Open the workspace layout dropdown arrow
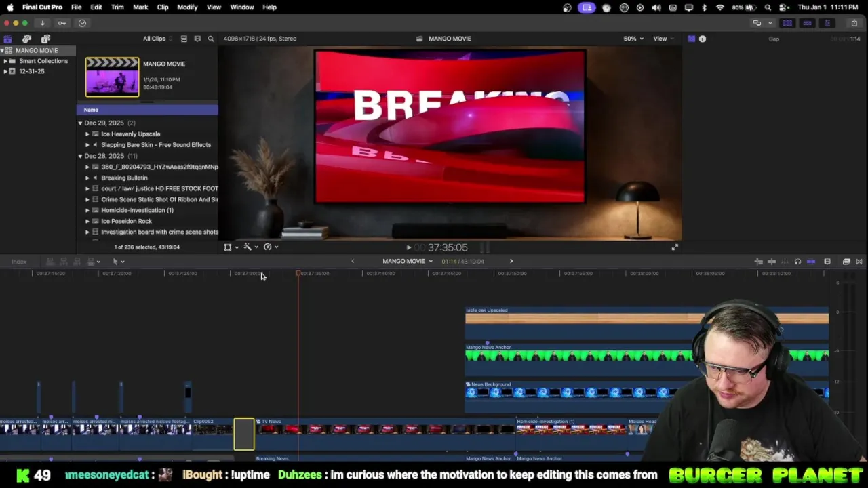Screen dimensions: 868x488 770,23
